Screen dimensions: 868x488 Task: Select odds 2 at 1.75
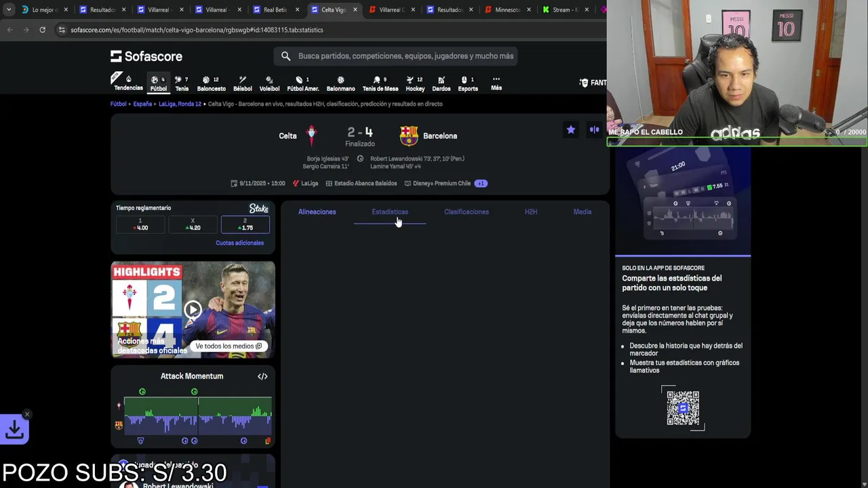(x=245, y=224)
